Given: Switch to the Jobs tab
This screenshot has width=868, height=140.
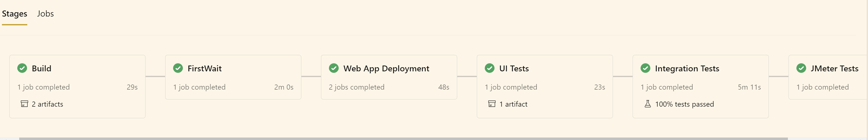Looking at the screenshot, I should [46, 14].
